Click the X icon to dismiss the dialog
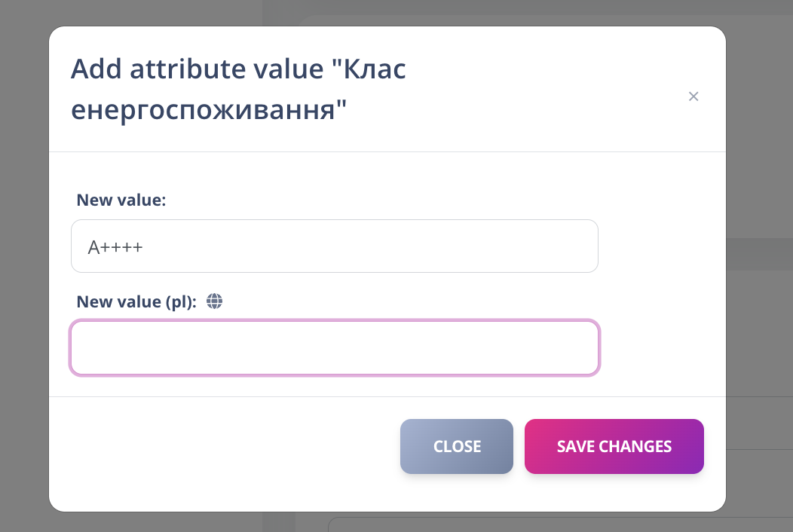 pos(693,96)
